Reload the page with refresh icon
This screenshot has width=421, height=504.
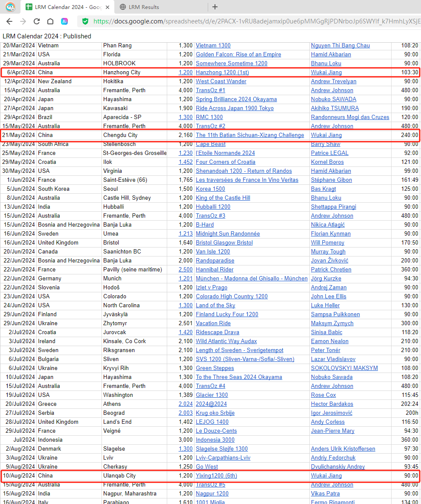click(x=37, y=21)
